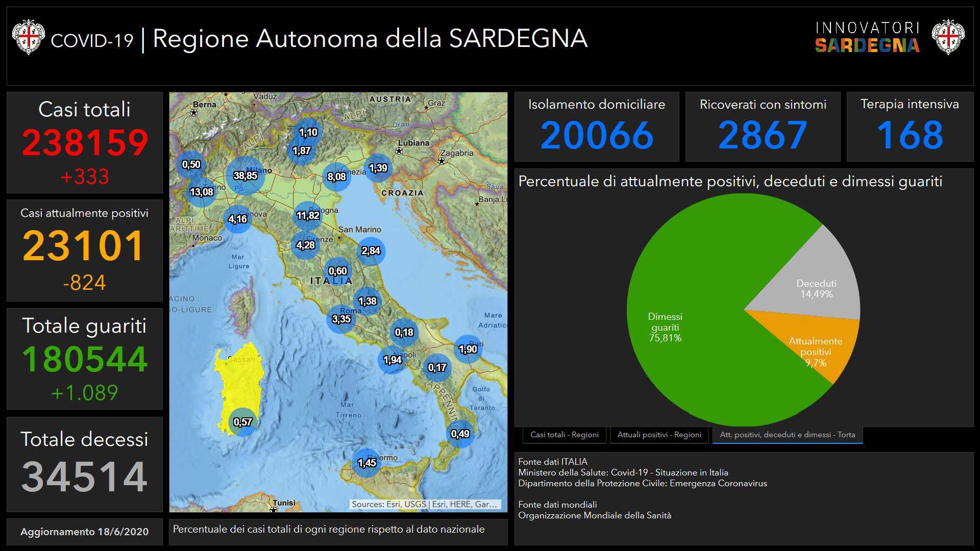Select Att. positivi, deceduti e dimessi - Torta tab
This screenshot has width=980, height=551.
[x=787, y=435]
